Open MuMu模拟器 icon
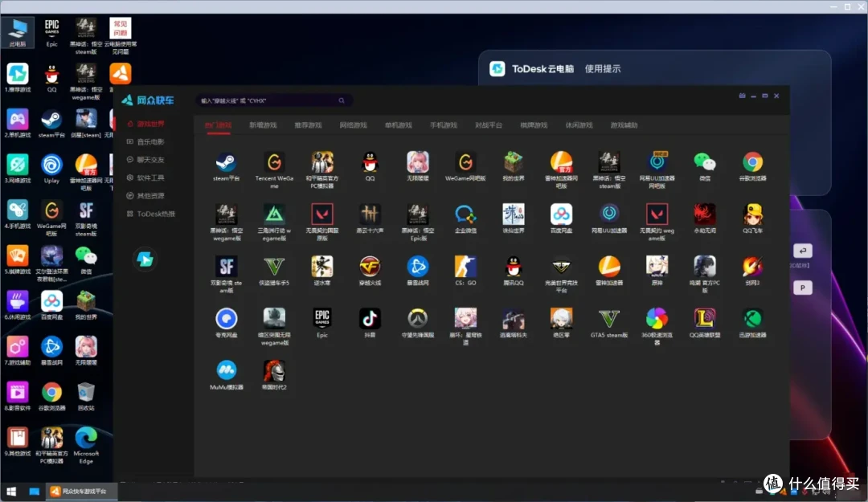This screenshot has height=502, width=868. click(x=226, y=371)
